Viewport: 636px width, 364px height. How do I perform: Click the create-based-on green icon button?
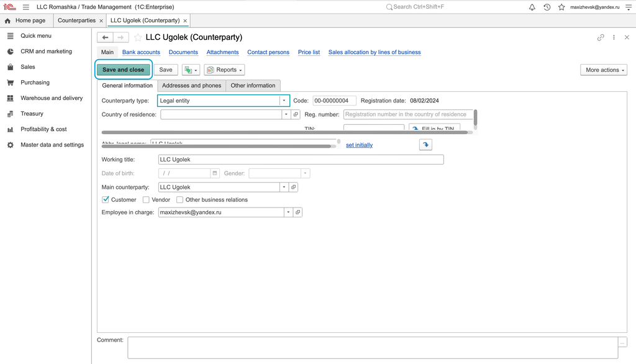[191, 70]
